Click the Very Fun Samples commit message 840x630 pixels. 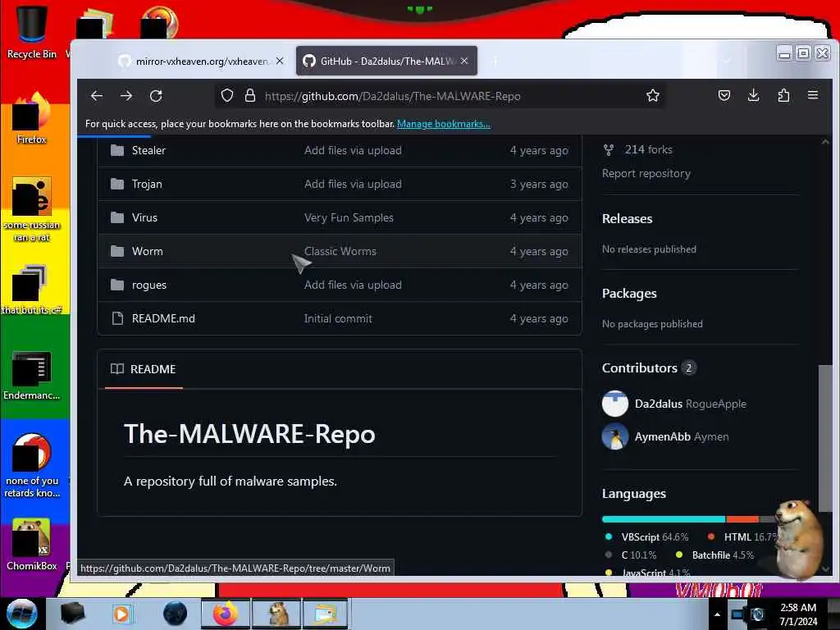[349, 217]
